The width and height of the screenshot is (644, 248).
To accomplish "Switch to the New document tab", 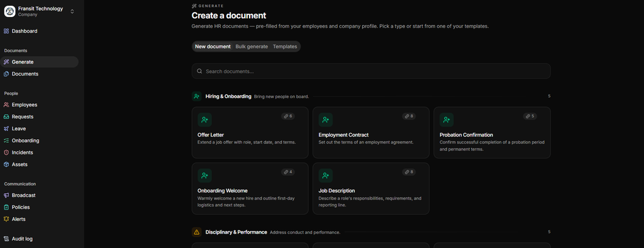I will [x=213, y=47].
